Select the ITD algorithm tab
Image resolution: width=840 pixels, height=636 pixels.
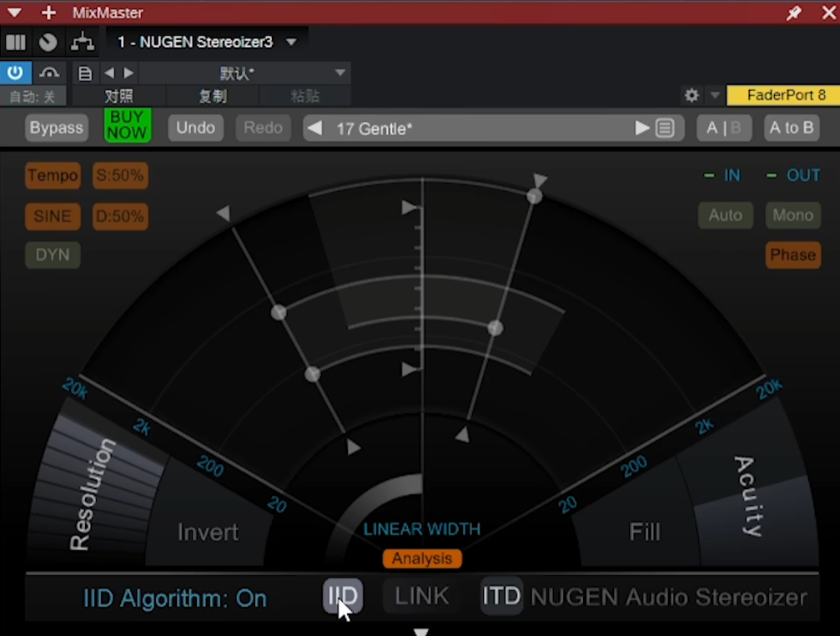tap(501, 597)
